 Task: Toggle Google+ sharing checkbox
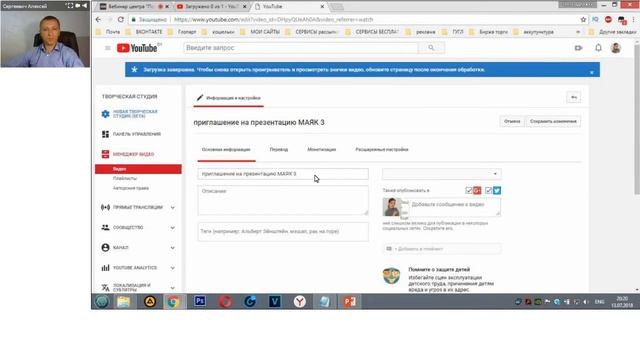coord(469,190)
